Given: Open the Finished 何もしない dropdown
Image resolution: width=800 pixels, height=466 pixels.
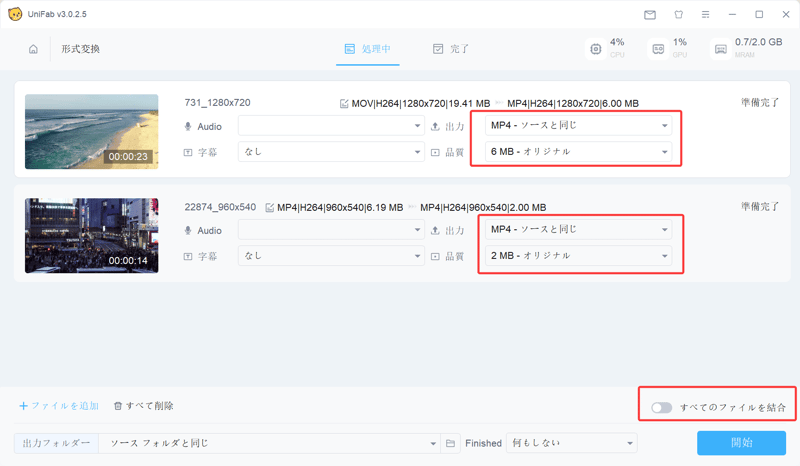Looking at the screenshot, I should point(572,443).
